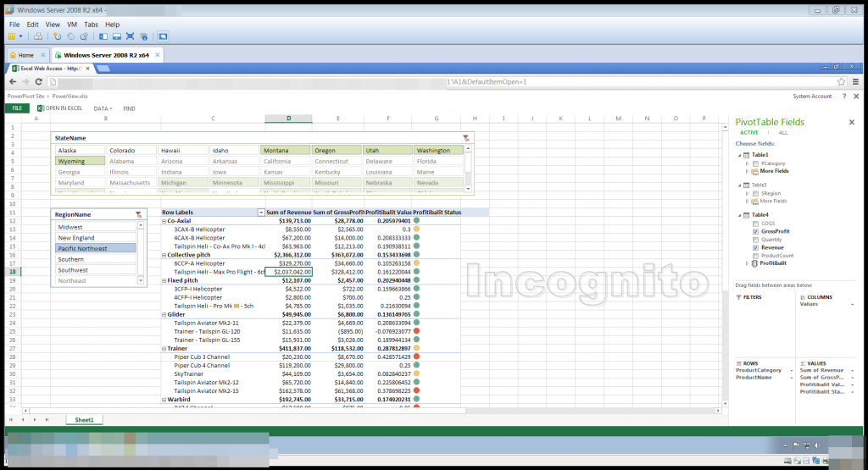Click the Table4 table icon
The image size is (868, 470).
(x=746, y=215)
